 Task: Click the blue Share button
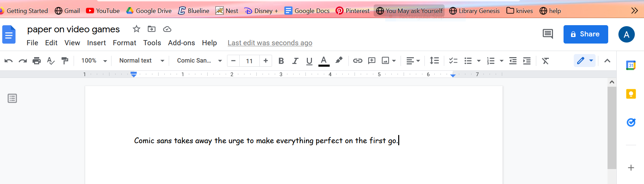[x=586, y=34]
